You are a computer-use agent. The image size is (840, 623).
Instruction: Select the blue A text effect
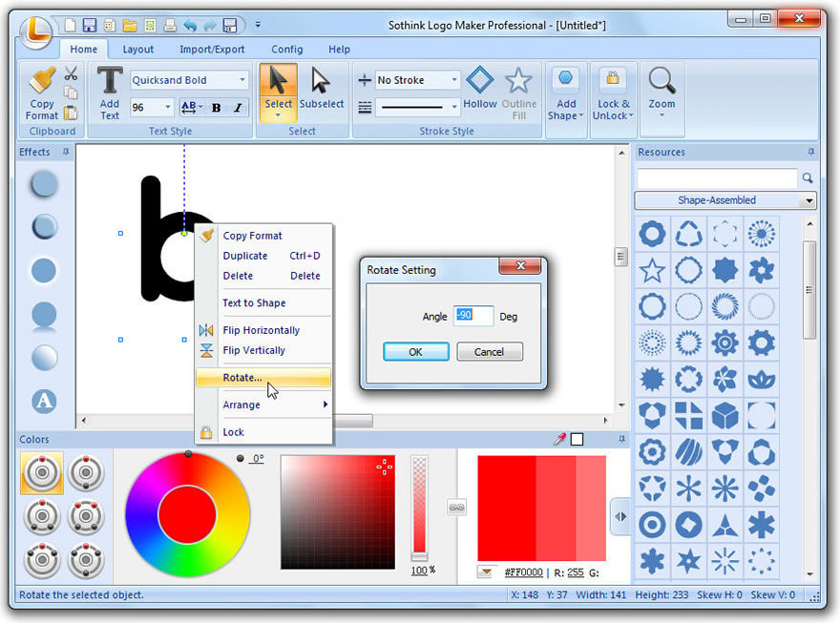[43, 402]
